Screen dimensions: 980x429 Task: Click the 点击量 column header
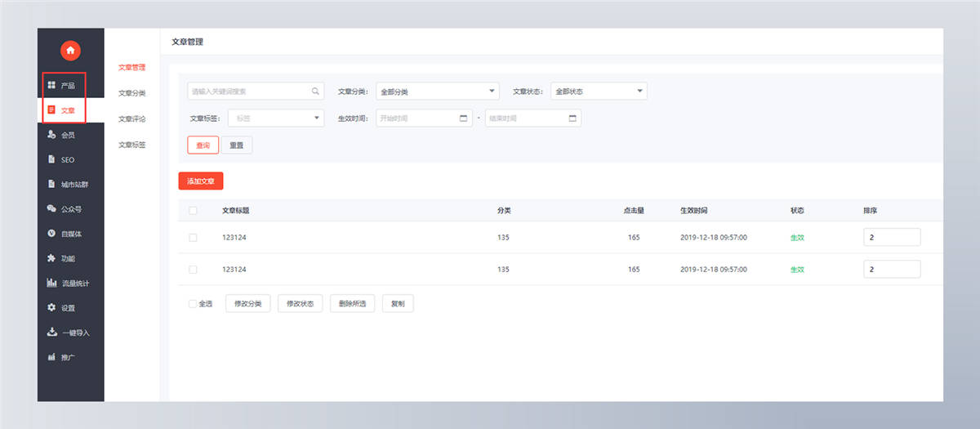click(x=634, y=210)
